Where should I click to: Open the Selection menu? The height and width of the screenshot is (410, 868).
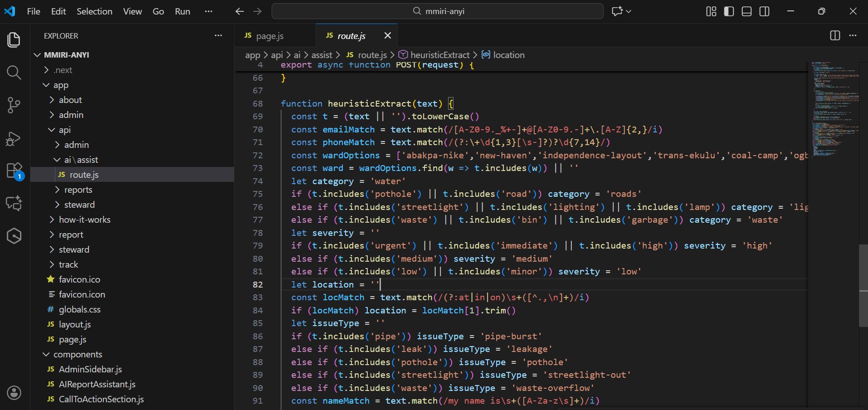coord(94,11)
